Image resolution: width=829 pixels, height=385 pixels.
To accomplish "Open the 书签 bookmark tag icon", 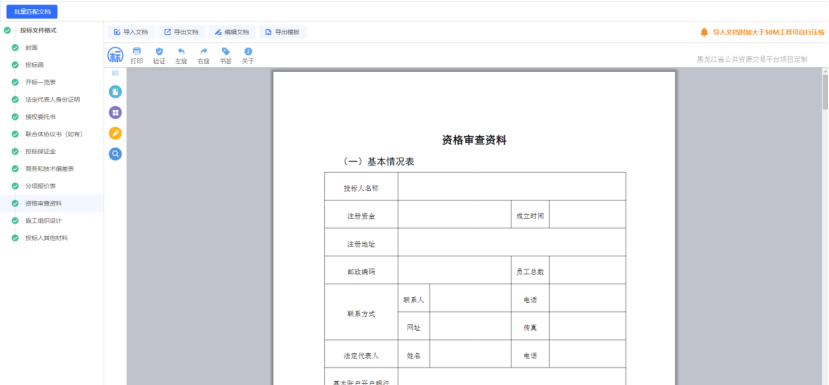I will (x=226, y=52).
